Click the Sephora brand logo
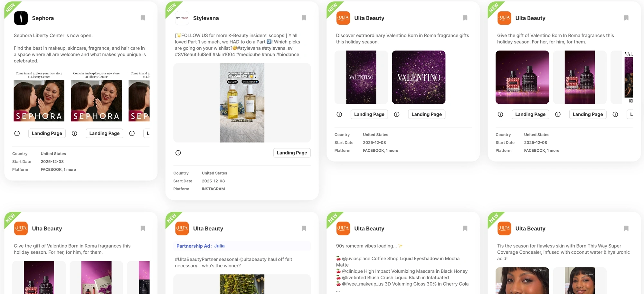This screenshot has height=294, width=644. pos(21,18)
